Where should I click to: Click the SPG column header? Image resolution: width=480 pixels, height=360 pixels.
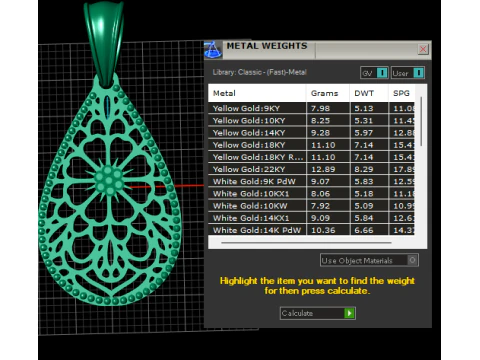point(402,93)
